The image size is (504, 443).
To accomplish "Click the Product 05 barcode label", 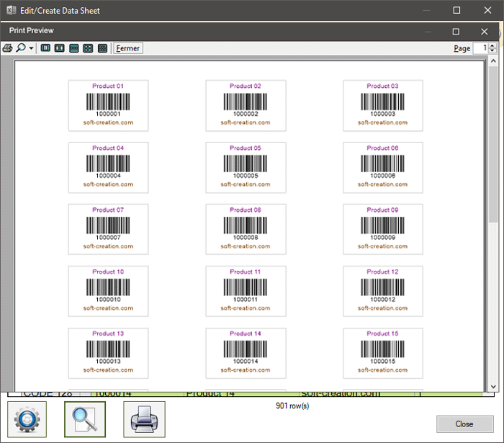I will (246, 168).
